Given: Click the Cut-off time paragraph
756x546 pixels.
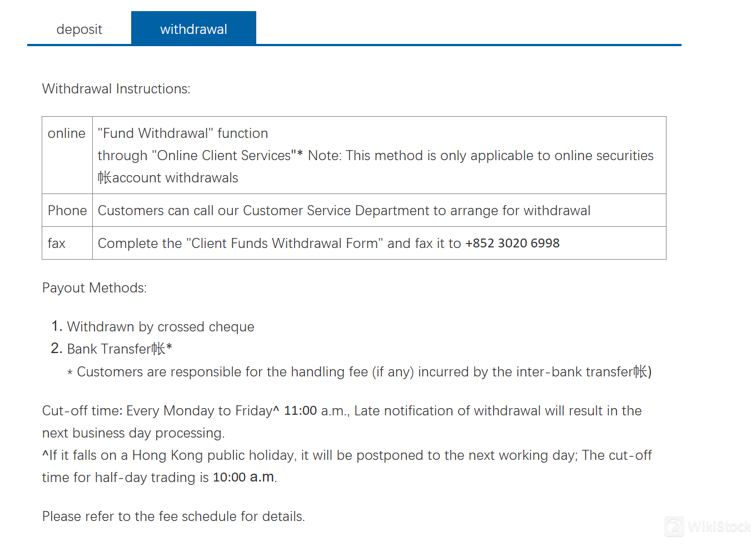Looking at the screenshot, I should click(x=341, y=421).
